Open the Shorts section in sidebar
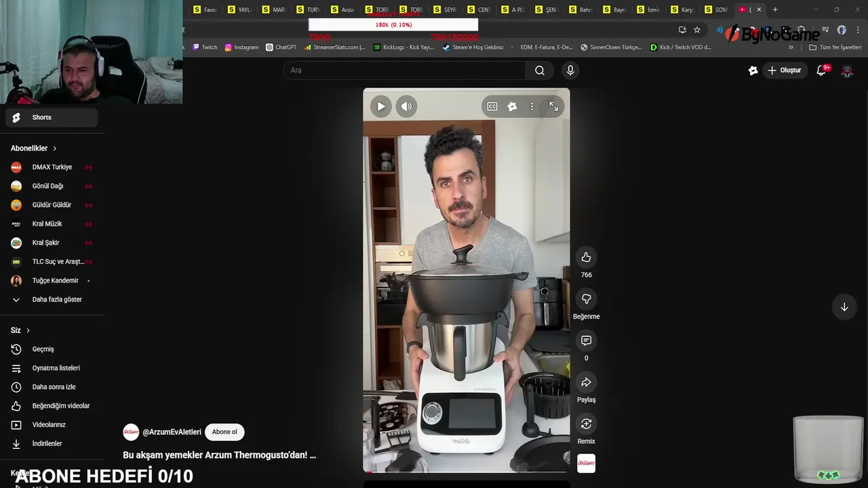 (x=52, y=117)
